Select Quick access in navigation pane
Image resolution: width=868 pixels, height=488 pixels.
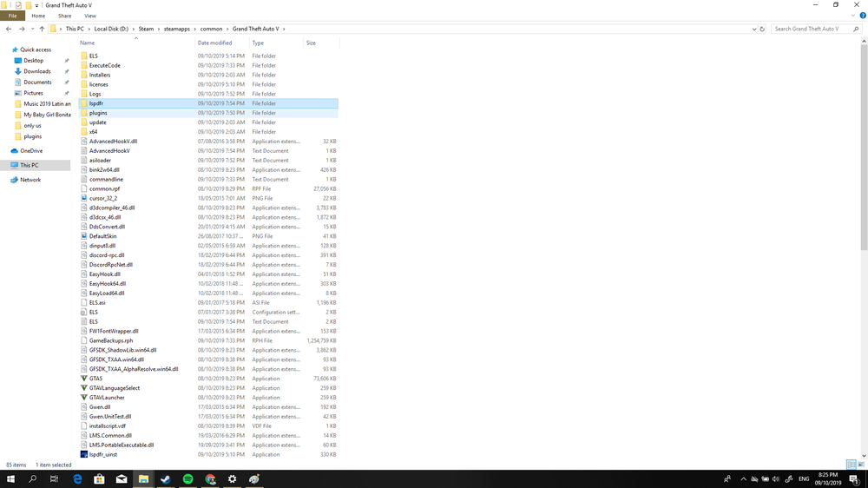(36, 49)
